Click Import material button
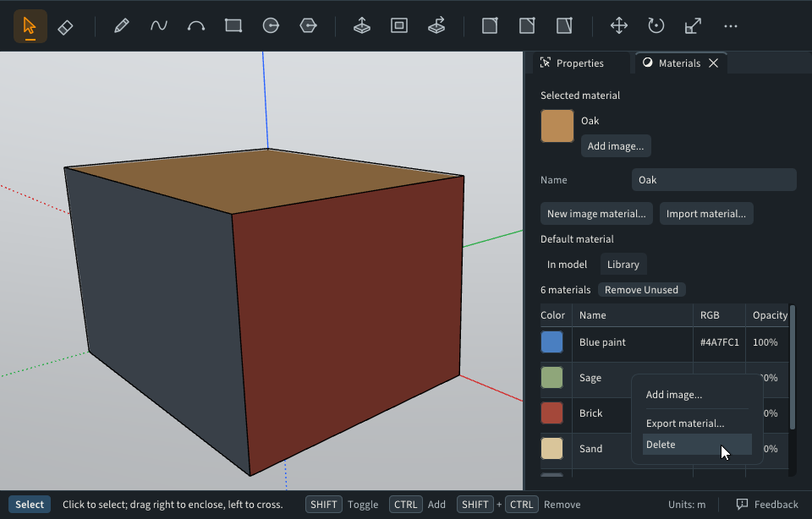The image size is (812, 519). point(706,214)
